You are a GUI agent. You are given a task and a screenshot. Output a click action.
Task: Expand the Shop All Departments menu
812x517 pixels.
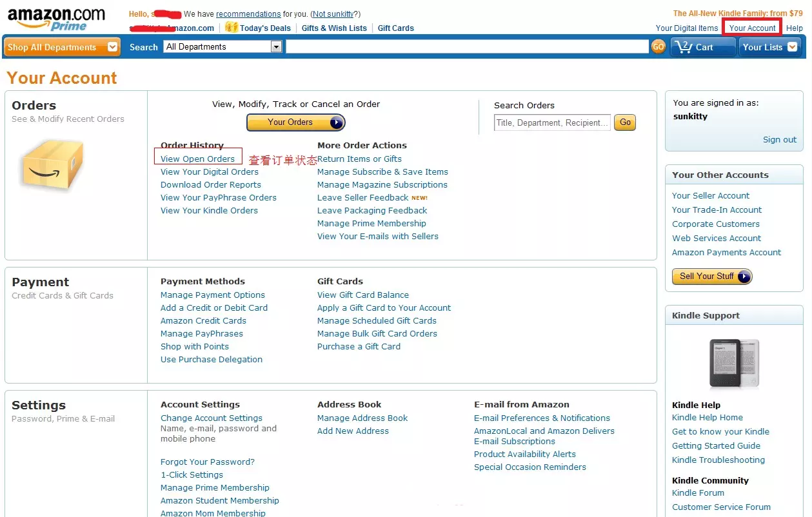tap(62, 47)
